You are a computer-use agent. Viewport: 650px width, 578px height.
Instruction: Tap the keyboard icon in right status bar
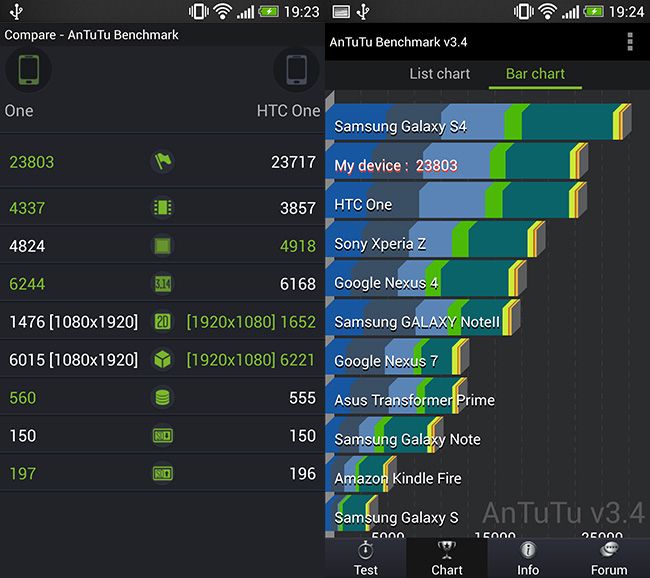pyautogui.click(x=341, y=12)
